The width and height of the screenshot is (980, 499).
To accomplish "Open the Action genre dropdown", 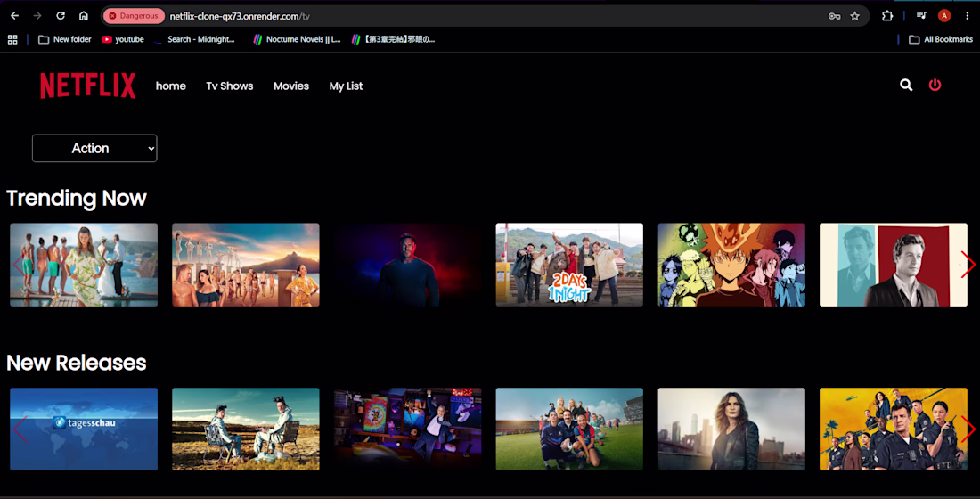I will pyautogui.click(x=94, y=148).
